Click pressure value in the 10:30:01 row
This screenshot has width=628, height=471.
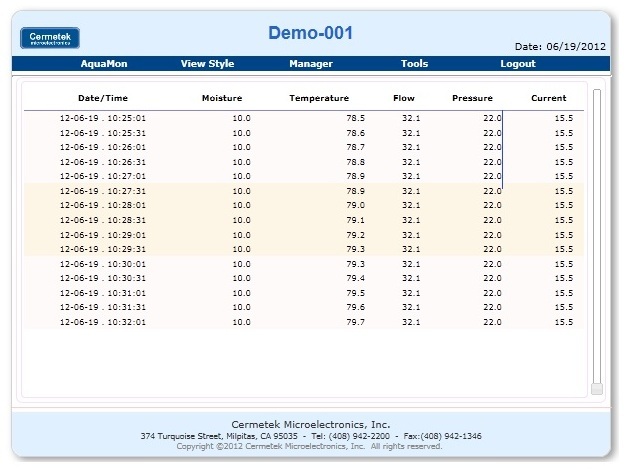tap(492, 264)
